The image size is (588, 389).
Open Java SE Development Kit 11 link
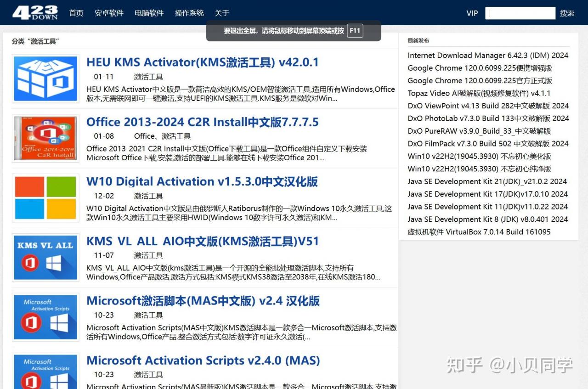click(487, 207)
